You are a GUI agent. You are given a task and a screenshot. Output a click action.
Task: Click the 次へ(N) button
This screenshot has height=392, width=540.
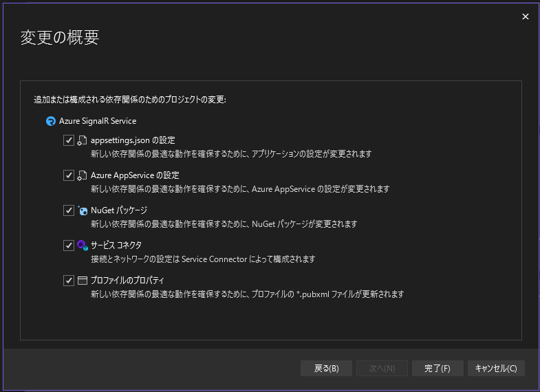[382, 368]
